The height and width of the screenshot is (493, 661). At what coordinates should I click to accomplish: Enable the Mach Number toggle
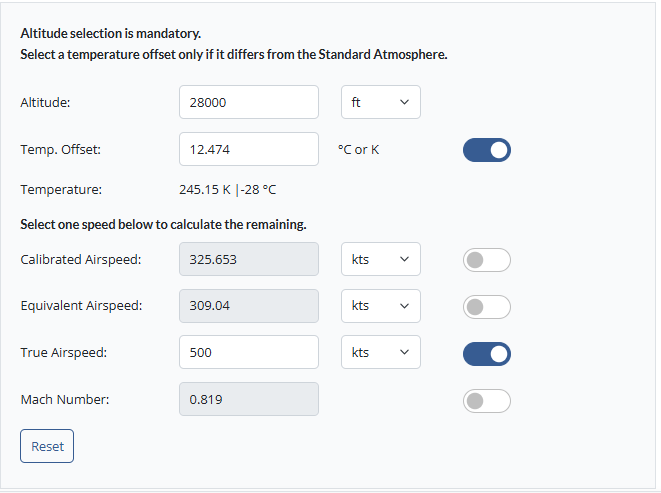pyautogui.click(x=486, y=401)
